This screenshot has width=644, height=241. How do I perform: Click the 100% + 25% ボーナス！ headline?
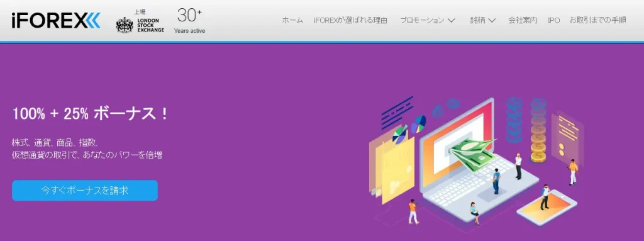(90, 114)
